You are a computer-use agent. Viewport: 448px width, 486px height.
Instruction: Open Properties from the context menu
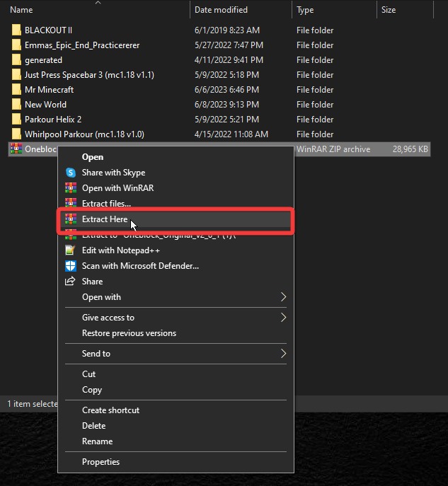pyautogui.click(x=100, y=462)
